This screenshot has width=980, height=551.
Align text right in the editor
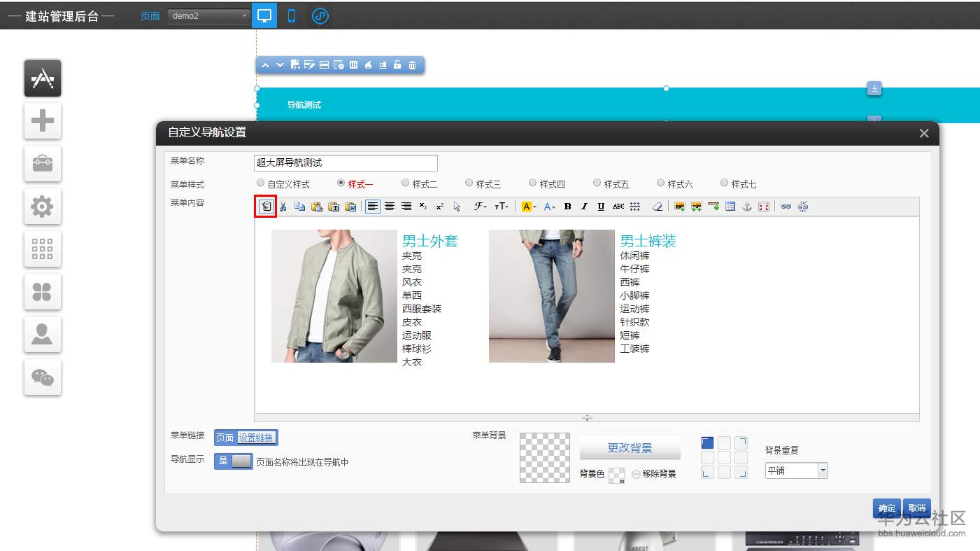click(406, 207)
